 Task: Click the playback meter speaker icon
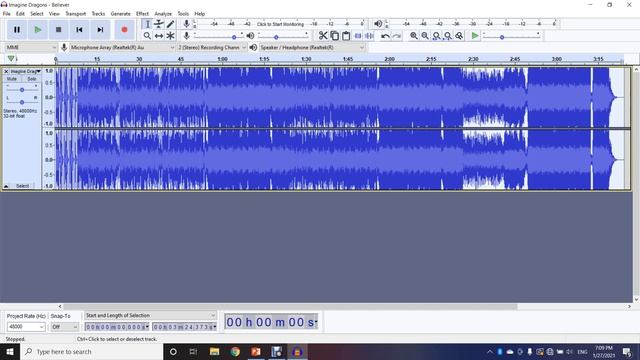[x=378, y=24]
